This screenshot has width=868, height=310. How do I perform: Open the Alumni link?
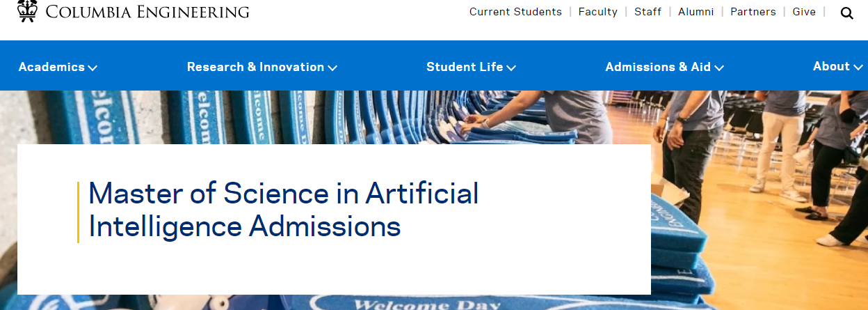(696, 12)
